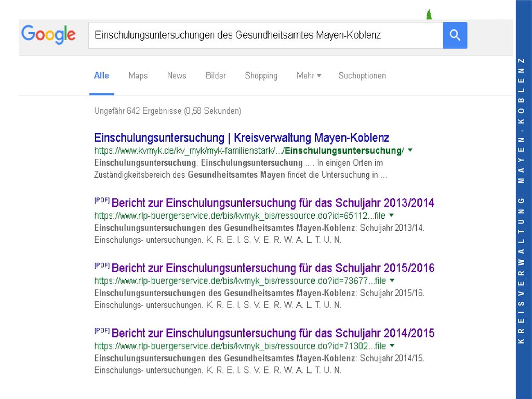Open the Suchoptionen search tools

click(x=362, y=75)
